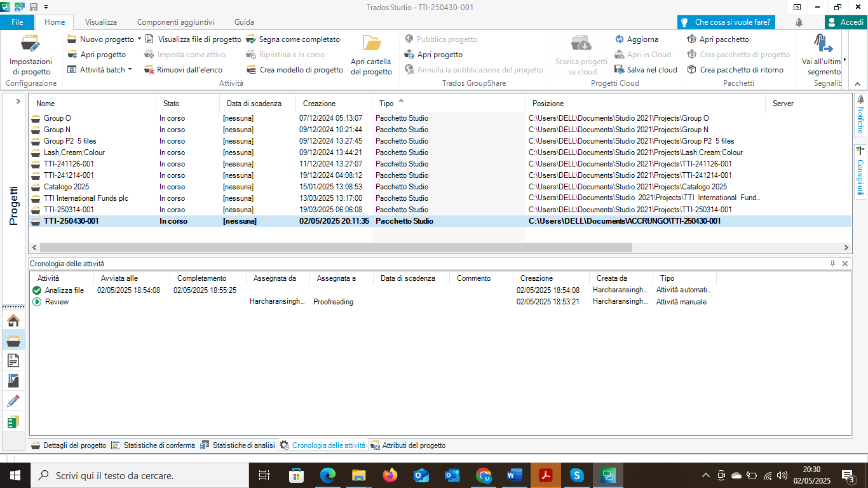Open Impostazioni di progetto settings icon
The image size is (868, 488).
[31, 44]
